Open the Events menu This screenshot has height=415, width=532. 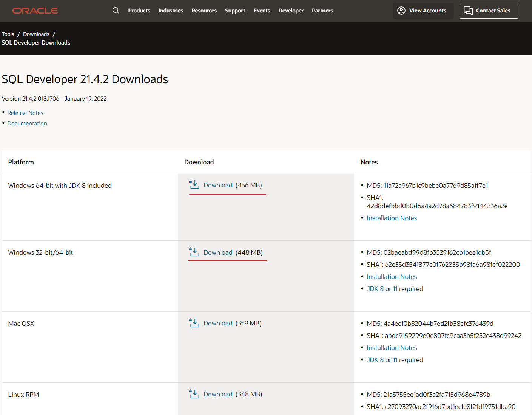(x=262, y=11)
